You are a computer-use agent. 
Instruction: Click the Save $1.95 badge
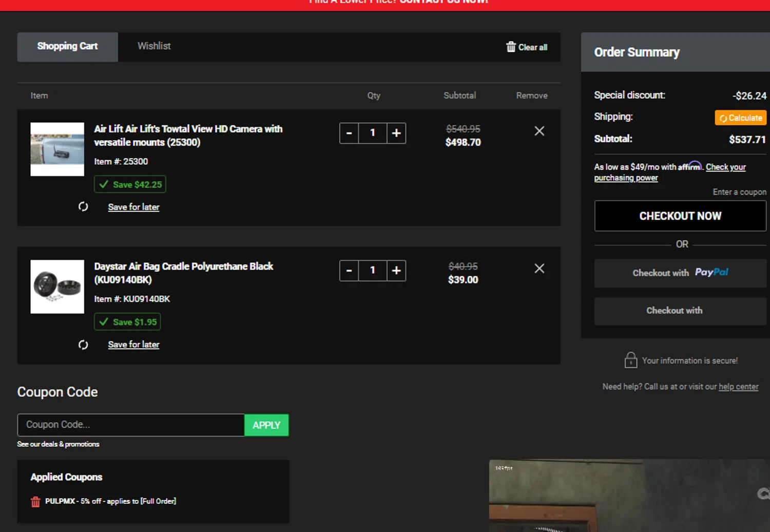(x=127, y=322)
